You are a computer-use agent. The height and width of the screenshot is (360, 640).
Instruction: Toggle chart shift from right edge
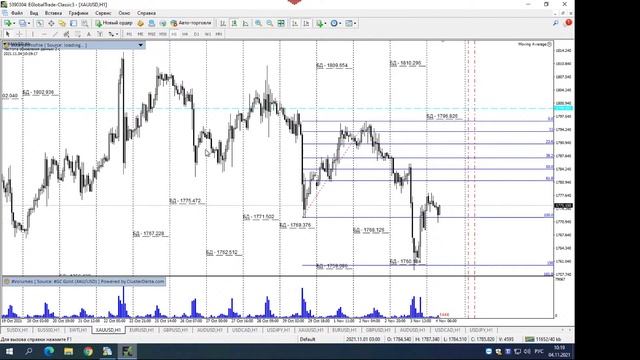[x=306, y=23]
